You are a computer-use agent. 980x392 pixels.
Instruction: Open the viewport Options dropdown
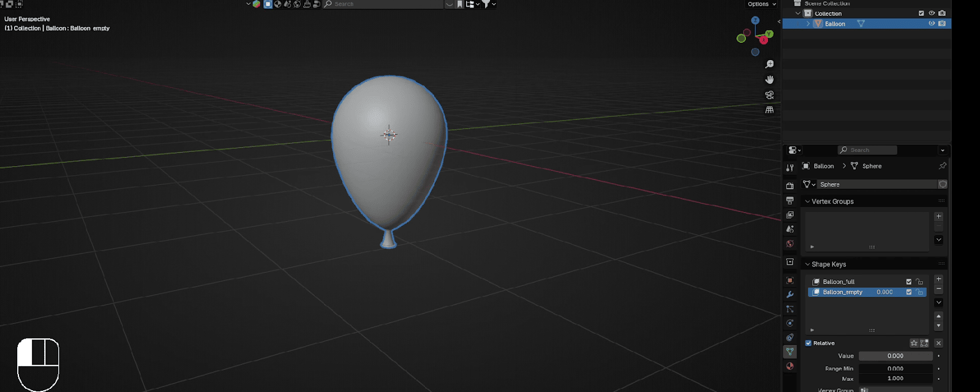click(x=761, y=4)
